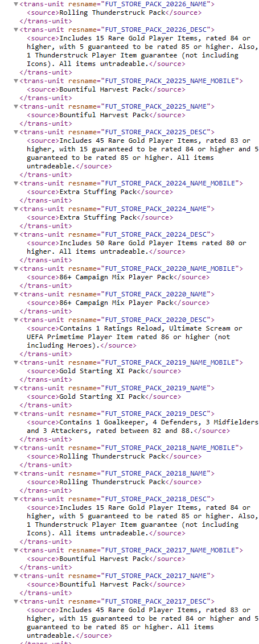Click 'Contains 1 Ratings Reload' description text

134,337
